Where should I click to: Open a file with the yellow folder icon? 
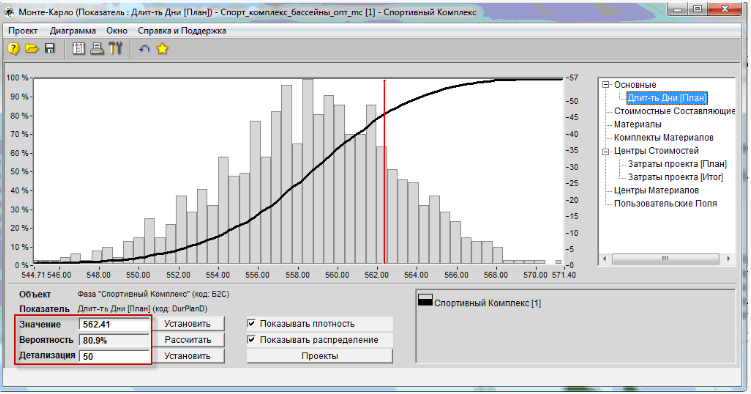pos(32,49)
